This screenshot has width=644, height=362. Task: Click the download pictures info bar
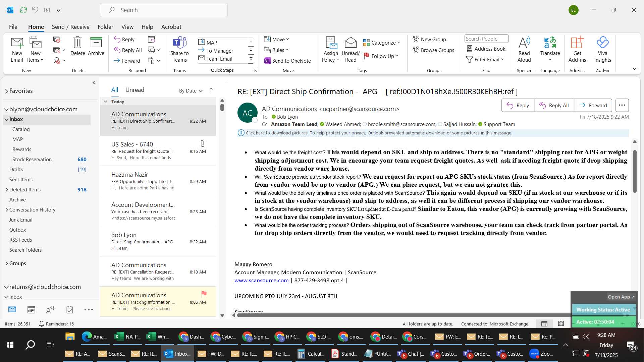[433, 133]
